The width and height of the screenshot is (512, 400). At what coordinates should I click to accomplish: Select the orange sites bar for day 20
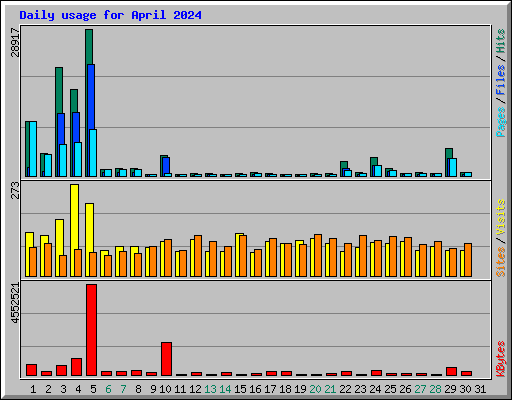tap(318, 255)
